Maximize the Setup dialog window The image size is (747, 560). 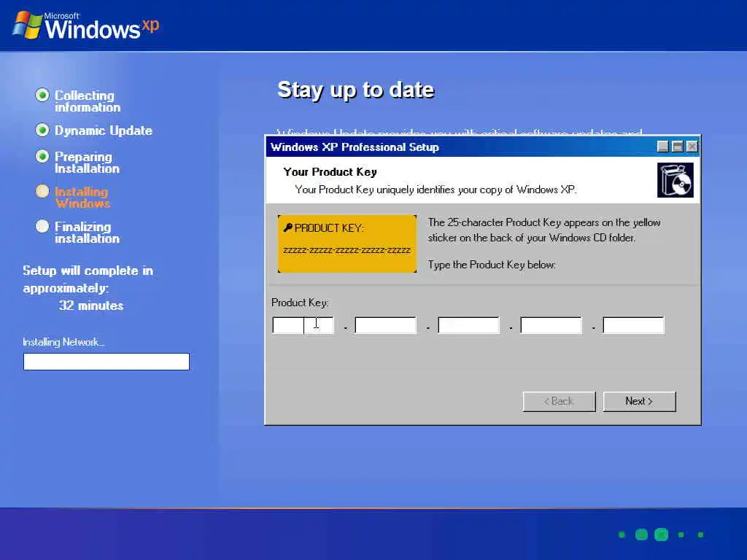click(x=678, y=147)
